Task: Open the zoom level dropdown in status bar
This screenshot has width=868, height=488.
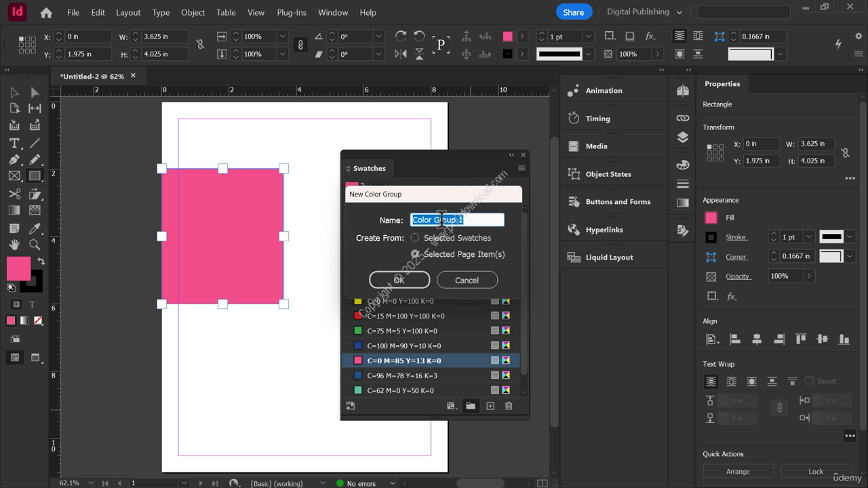Action: pos(91,483)
